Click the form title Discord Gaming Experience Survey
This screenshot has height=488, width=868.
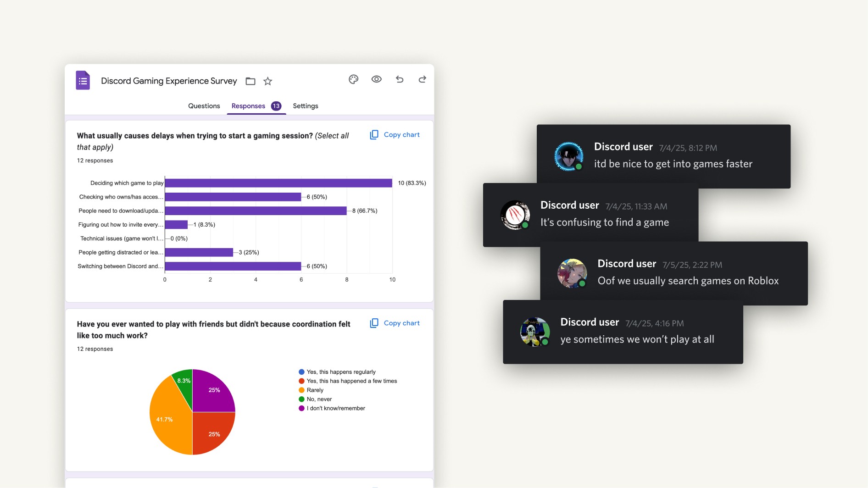[169, 81]
